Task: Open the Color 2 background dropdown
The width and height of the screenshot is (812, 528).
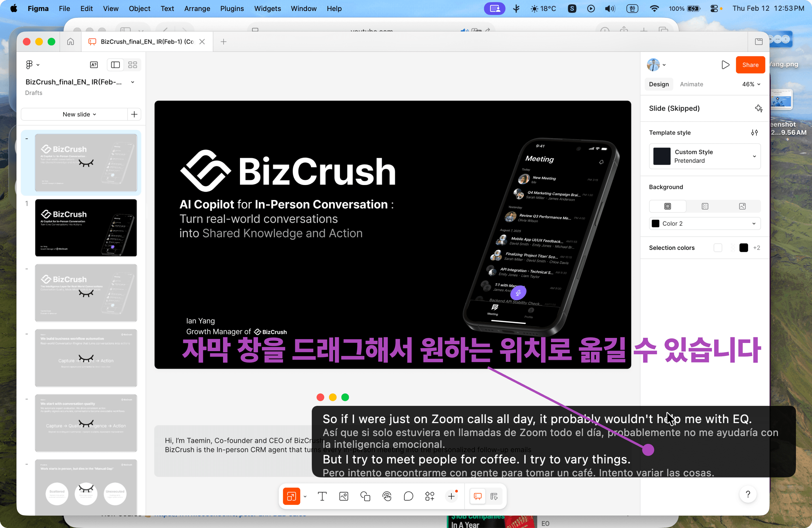Action: click(x=705, y=224)
